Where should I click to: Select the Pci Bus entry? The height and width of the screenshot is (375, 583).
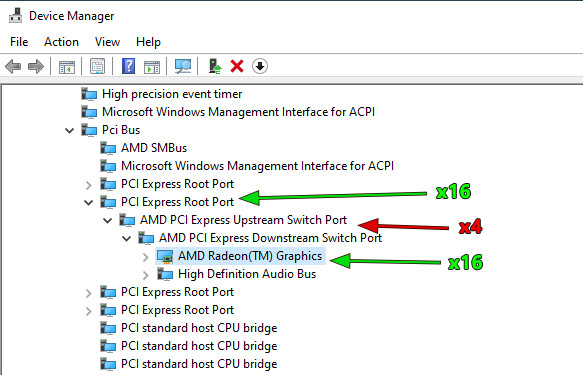pos(121,130)
